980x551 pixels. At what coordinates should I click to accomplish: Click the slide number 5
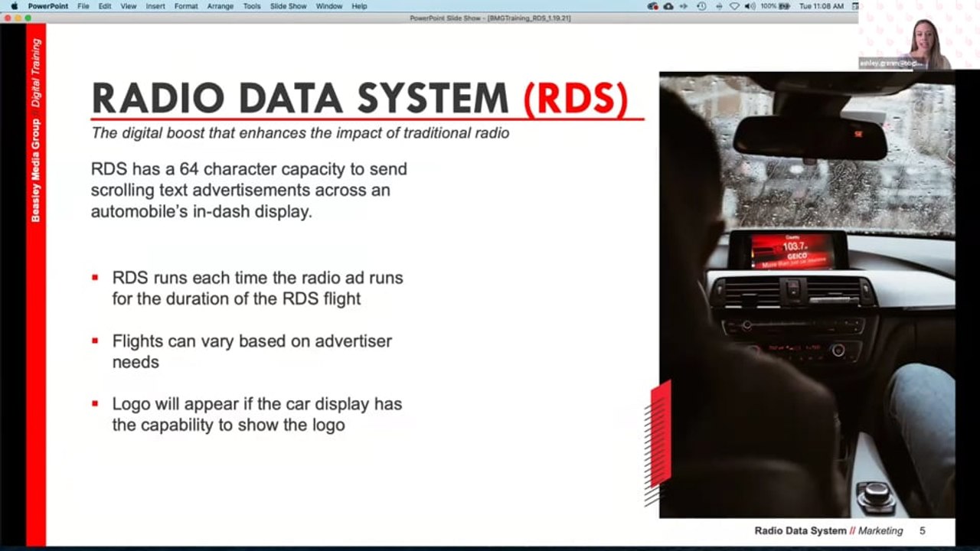922,530
